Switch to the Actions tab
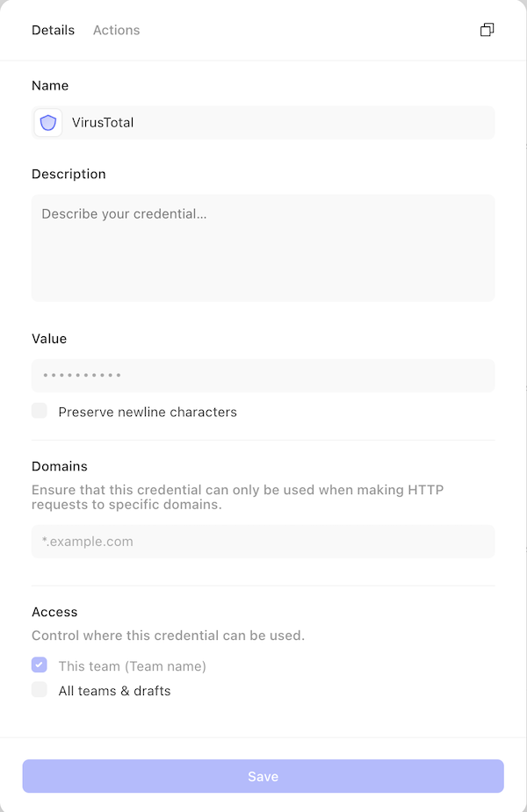527x812 pixels. click(x=117, y=30)
